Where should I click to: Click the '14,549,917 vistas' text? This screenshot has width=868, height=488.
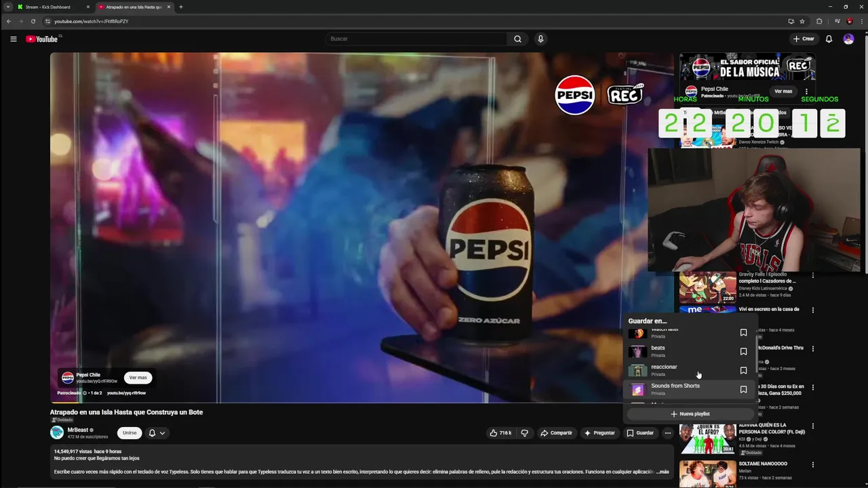click(73, 451)
